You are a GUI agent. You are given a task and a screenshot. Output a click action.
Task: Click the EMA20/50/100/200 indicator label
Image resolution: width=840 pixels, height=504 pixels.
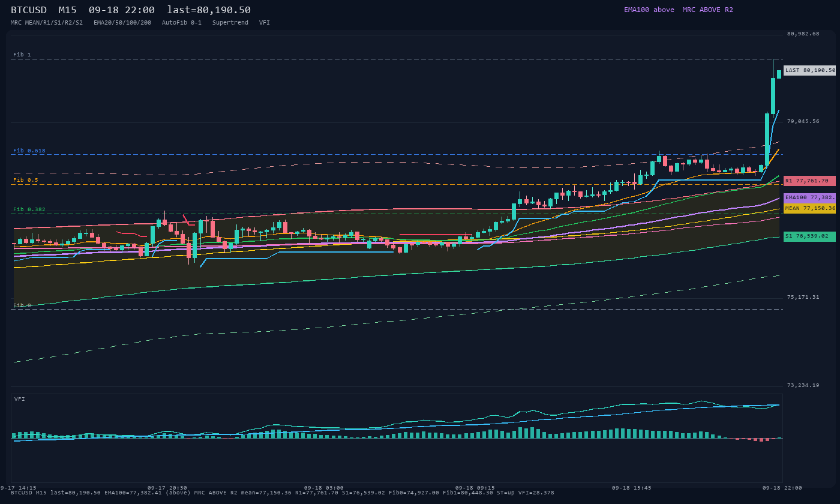(x=122, y=22)
